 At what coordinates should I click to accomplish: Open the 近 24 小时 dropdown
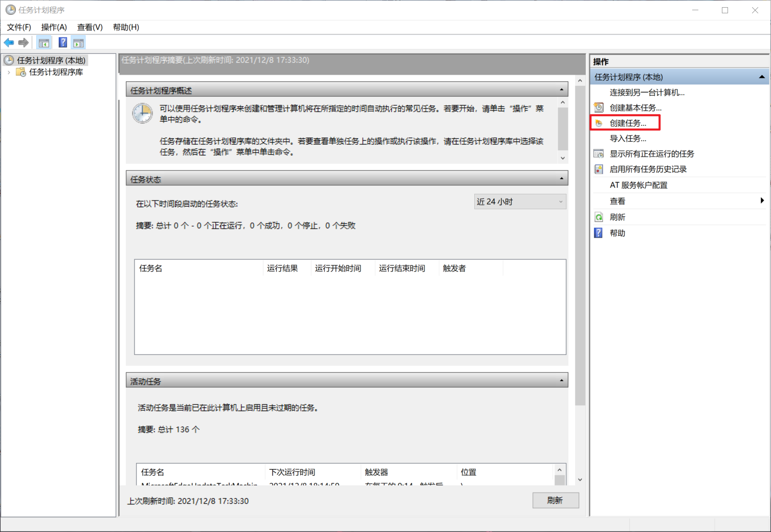520,202
